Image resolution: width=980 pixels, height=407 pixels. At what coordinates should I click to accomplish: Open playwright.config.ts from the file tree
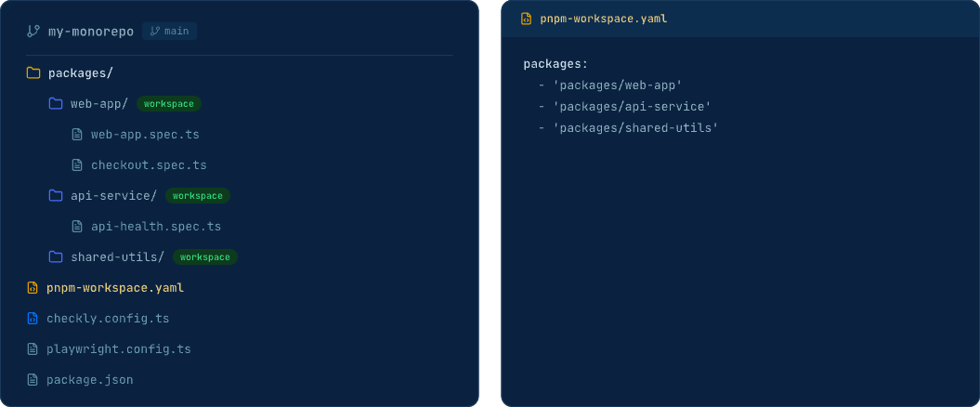point(118,348)
